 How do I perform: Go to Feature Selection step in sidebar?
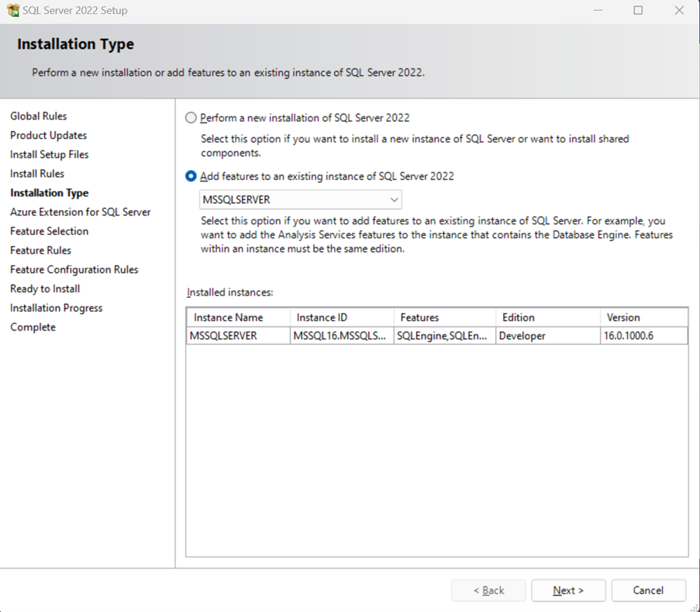point(49,231)
